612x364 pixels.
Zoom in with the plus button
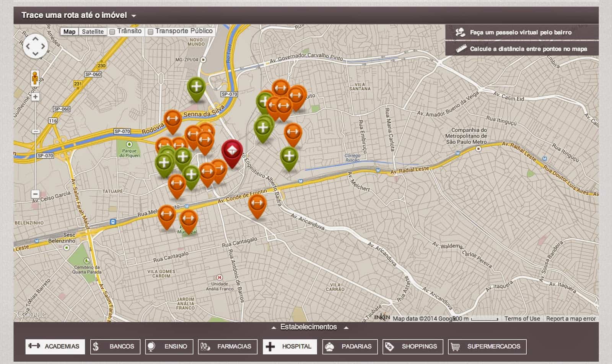(x=35, y=97)
